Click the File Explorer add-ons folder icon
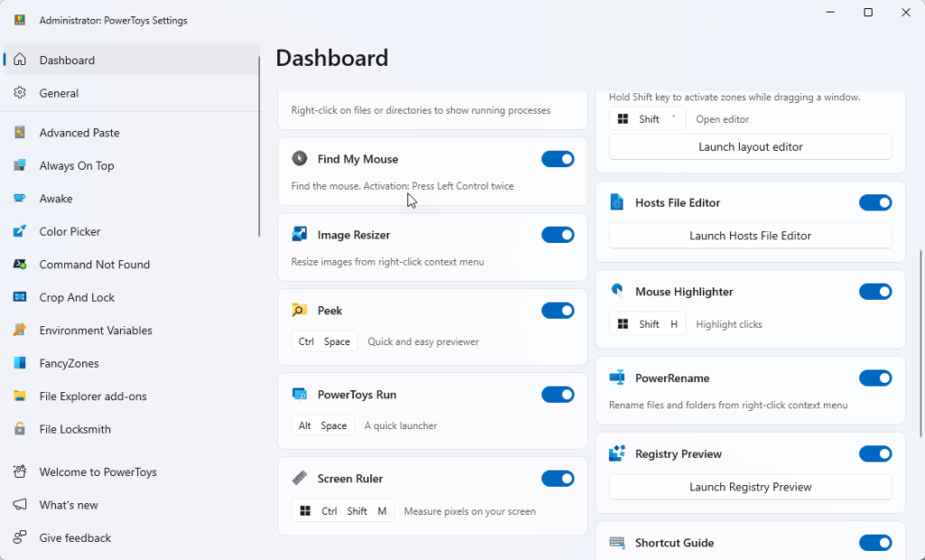The image size is (925, 560). 20,396
